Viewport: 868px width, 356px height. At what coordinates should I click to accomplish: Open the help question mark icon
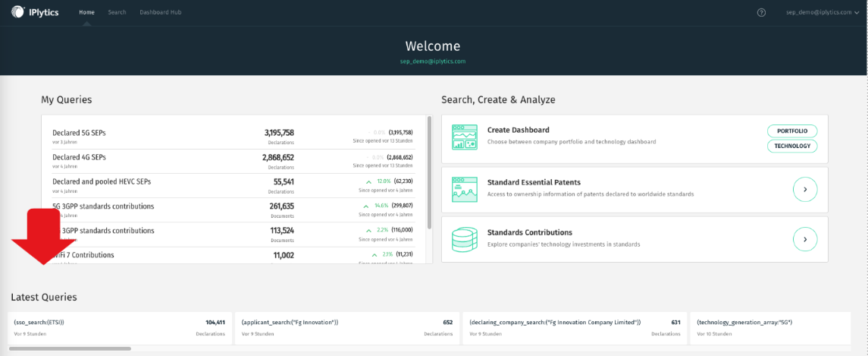click(761, 12)
